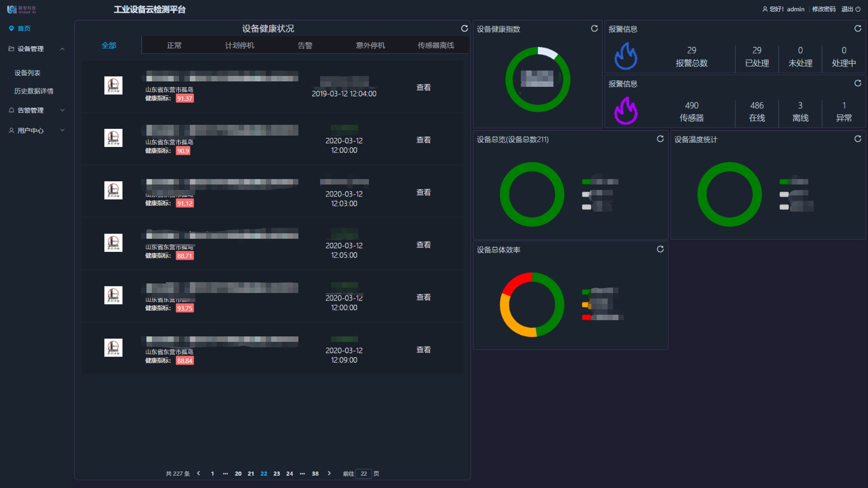
Task: Click the page jump input field
Action: 363,474
